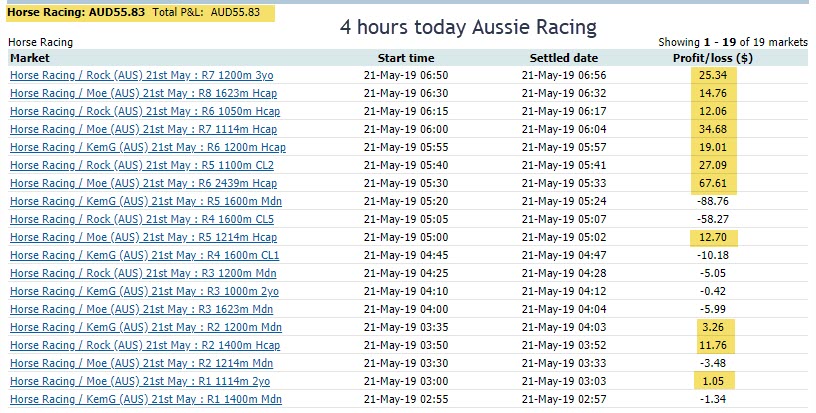
Task: Open KemG R5 1600m Mdn market link
Action: coord(146,201)
